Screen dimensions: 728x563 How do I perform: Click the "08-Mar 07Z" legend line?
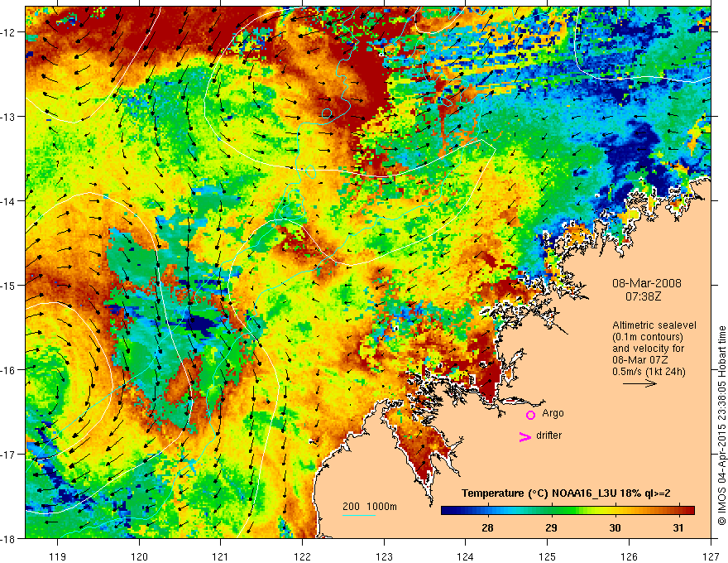(639, 360)
